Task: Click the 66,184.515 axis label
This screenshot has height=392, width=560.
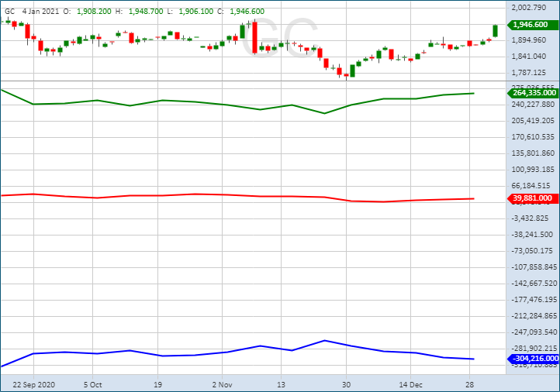Action: (x=531, y=186)
